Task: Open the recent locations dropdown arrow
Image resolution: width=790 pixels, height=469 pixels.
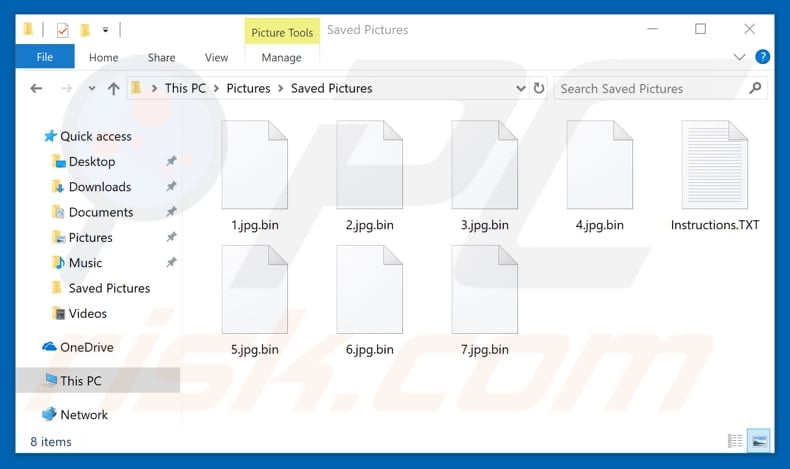Action: pos(92,89)
